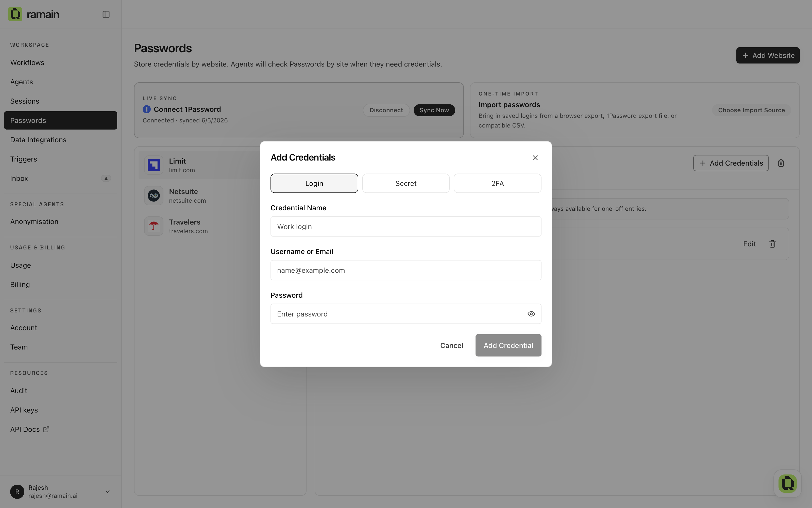This screenshot has height=508, width=812.
Task: Open Account settings
Action: click(60, 328)
